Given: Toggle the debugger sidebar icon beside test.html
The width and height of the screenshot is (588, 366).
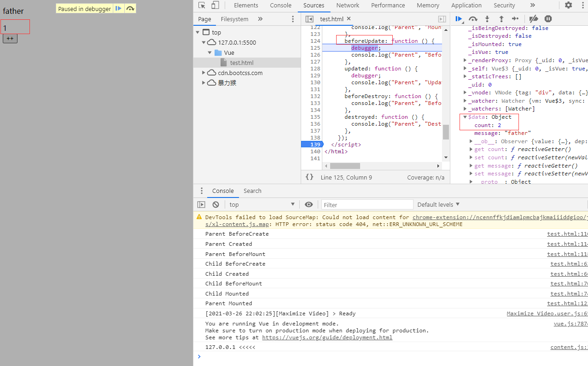Looking at the screenshot, I should point(442,19).
